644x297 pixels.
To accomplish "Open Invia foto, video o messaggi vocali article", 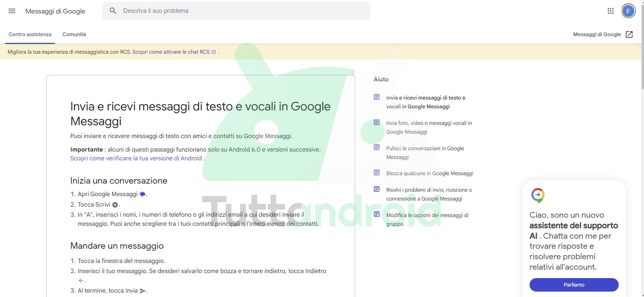I will [429, 128].
